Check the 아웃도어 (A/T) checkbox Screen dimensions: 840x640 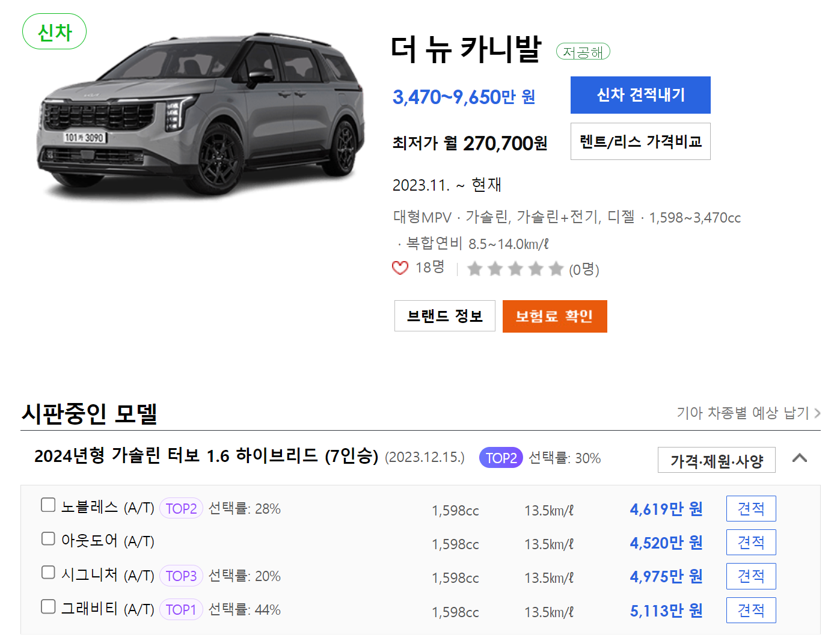coord(48,538)
